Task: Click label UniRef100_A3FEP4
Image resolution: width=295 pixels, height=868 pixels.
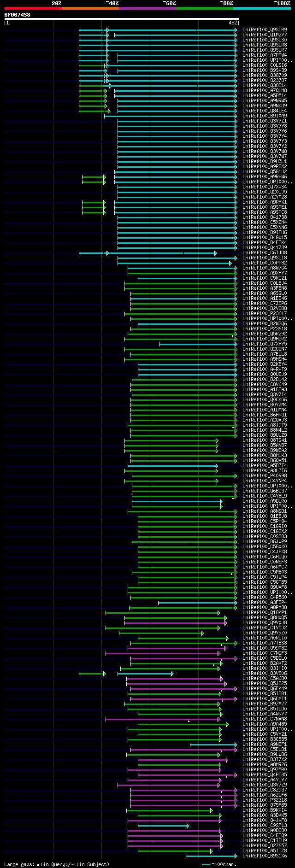Action: (x=265, y=602)
